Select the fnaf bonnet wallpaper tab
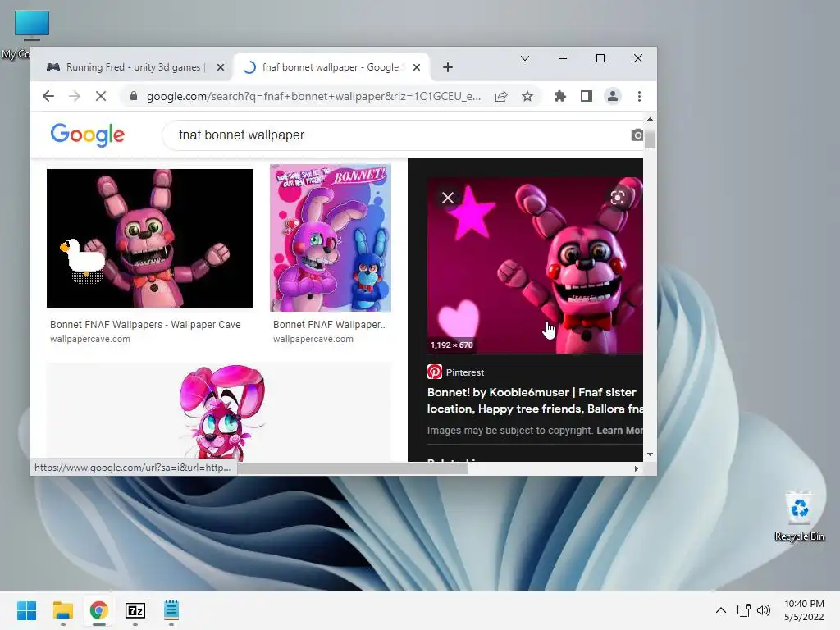This screenshot has height=630, width=840. tap(330, 67)
